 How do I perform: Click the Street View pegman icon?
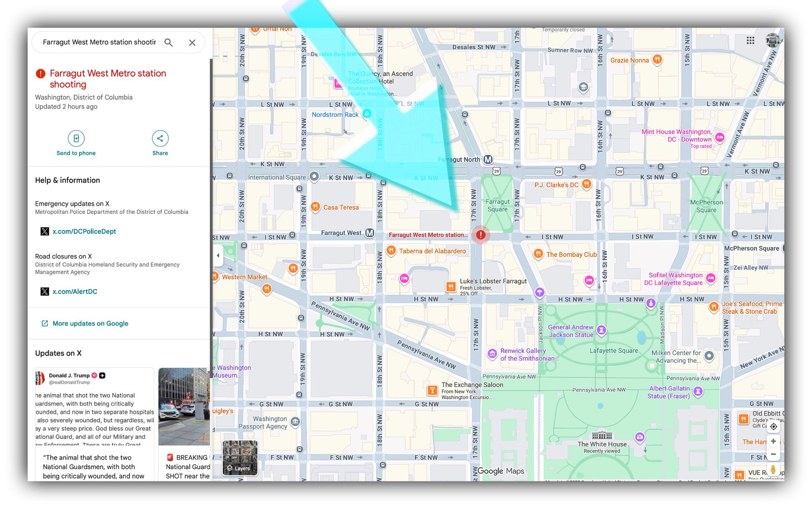click(773, 469)
